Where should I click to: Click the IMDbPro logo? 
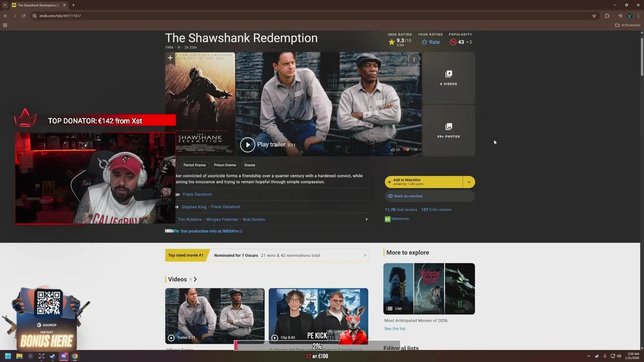point(172,231)
